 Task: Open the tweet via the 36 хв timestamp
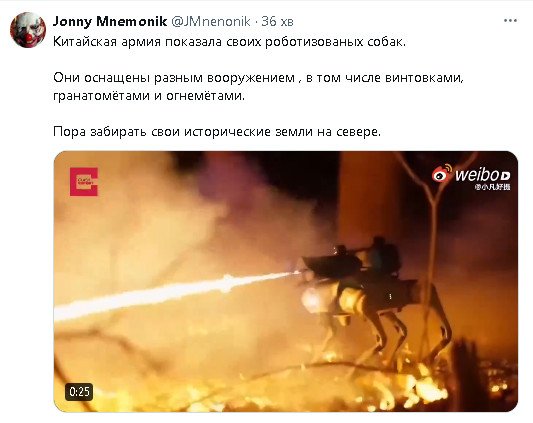coord(277,21)
